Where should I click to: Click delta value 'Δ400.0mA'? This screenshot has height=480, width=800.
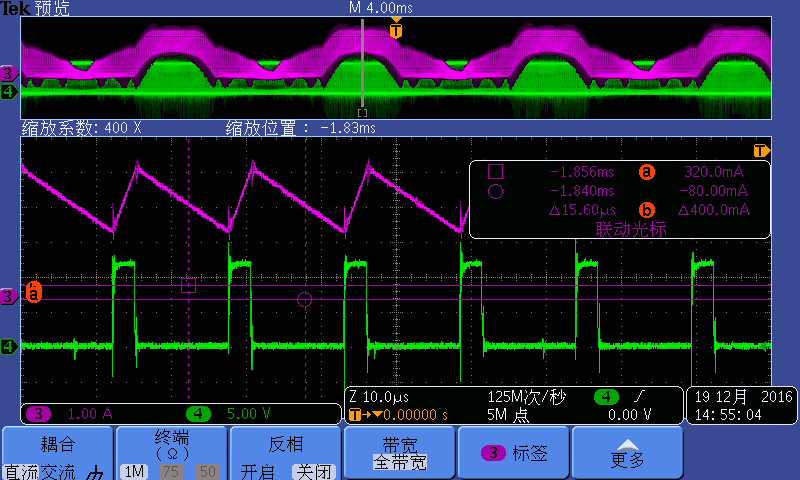click(713, 210)
